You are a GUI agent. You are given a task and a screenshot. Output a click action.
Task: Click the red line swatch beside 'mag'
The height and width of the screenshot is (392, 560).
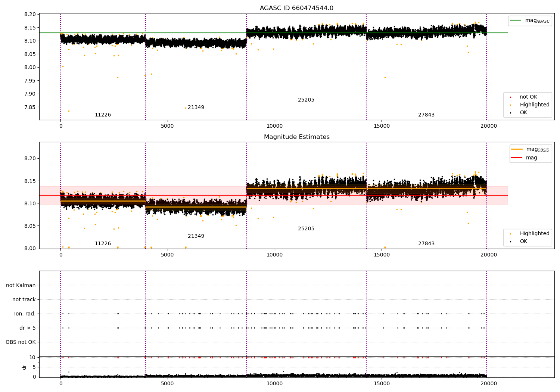pyautogui.click(x=517, y=158)
